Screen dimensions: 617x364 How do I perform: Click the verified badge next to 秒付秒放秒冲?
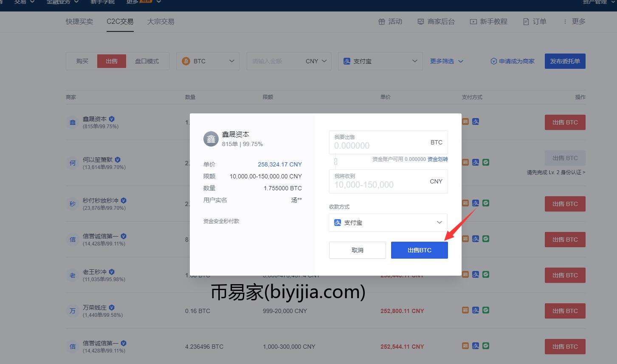[124, 200]
